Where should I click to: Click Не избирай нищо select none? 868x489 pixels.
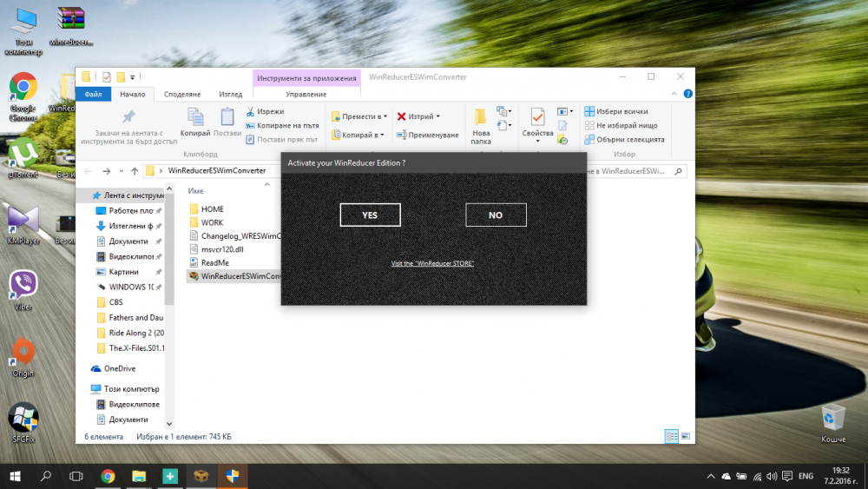[621, 126]
